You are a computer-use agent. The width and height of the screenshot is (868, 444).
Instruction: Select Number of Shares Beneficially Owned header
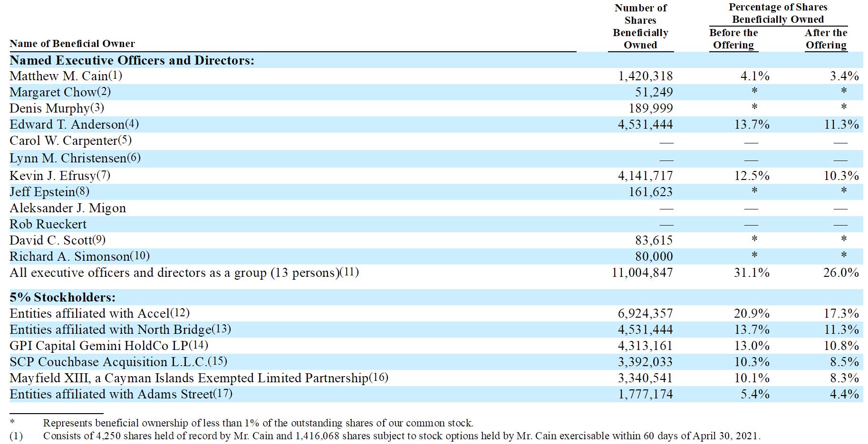tap(641, 27)
